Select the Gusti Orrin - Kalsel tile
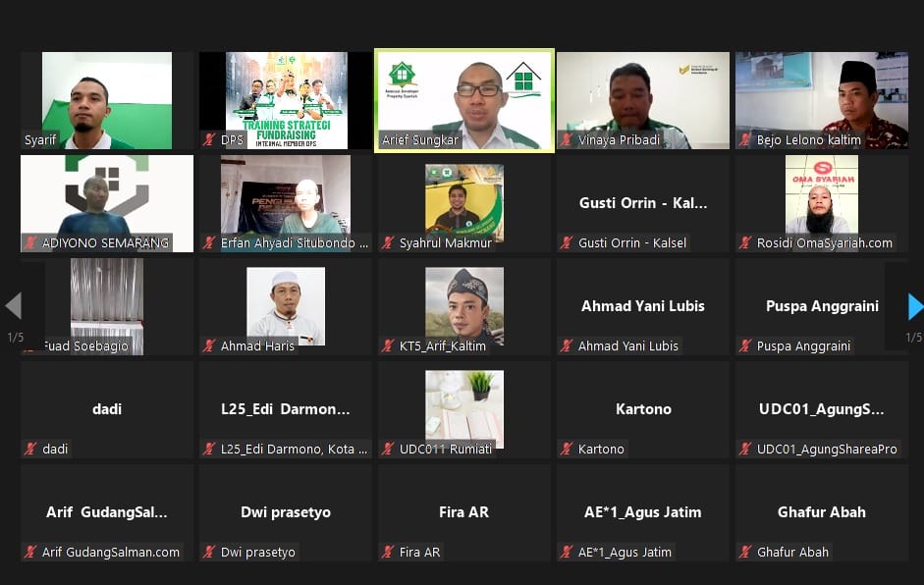 coord(643,204)
